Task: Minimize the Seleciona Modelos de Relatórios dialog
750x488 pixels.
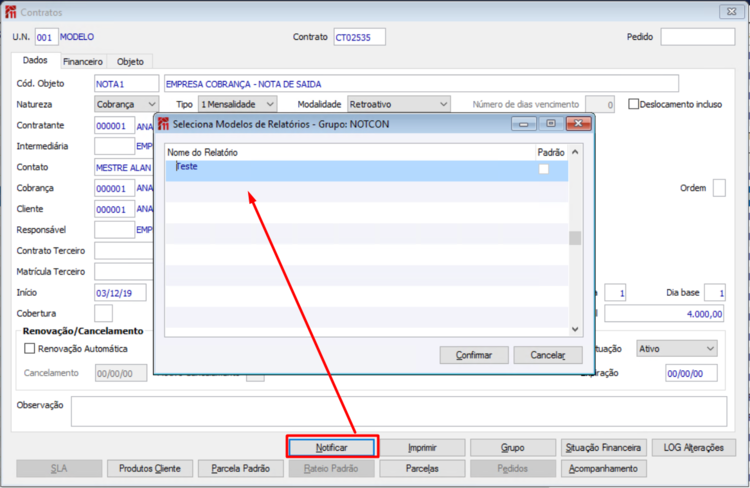Action: tap(524, 124)
